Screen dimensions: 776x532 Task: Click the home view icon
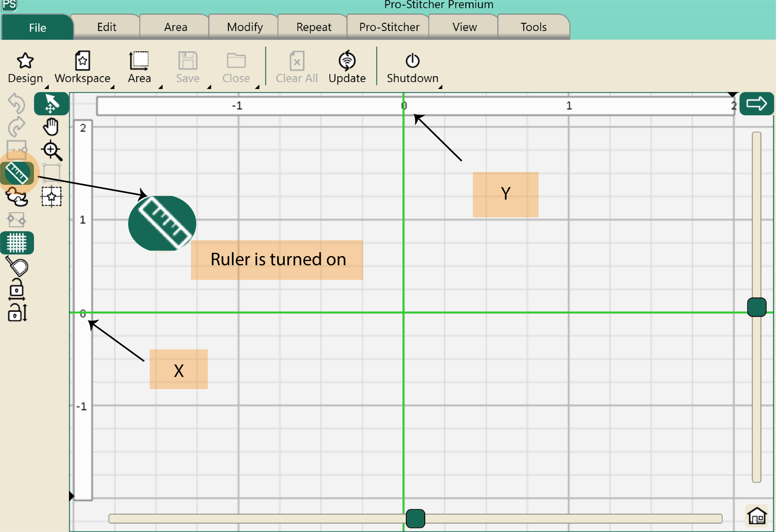pos(757,516)
